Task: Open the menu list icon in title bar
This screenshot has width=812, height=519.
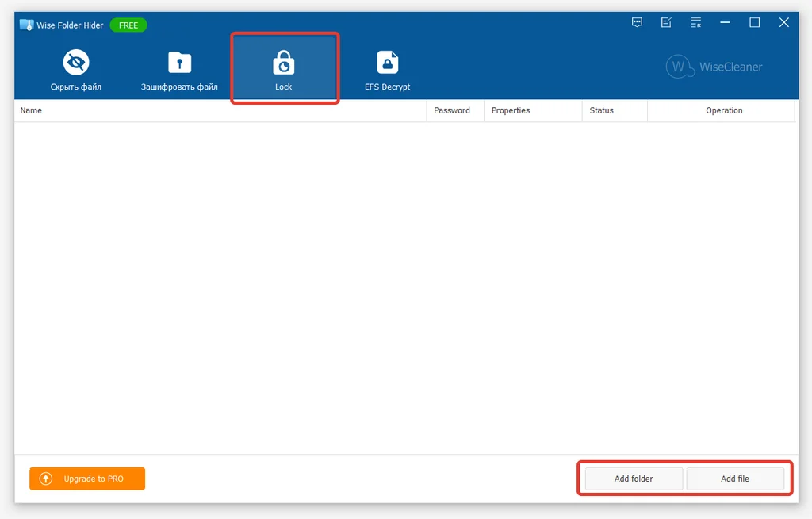Action: [x=695, y=22]
